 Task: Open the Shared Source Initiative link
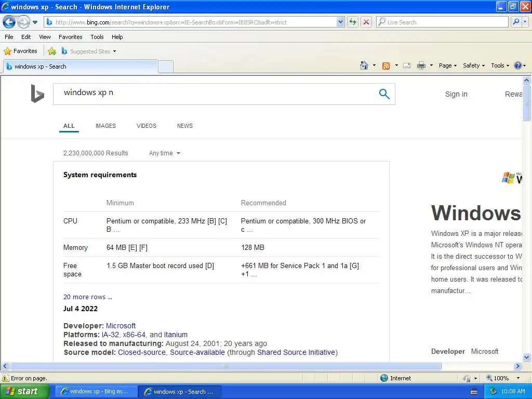click(296, 352)
